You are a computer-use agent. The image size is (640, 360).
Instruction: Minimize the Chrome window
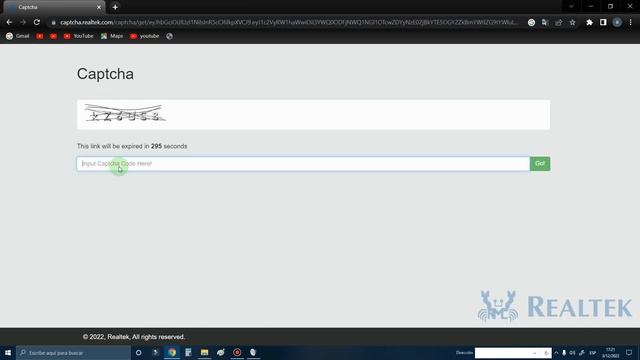pyautogui.click(x=591, y=7)
